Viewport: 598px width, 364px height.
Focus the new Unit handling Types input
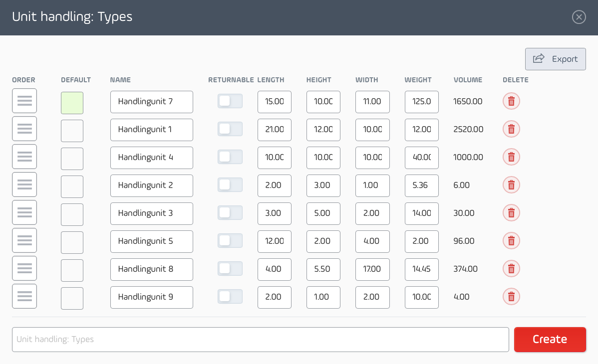261,339
